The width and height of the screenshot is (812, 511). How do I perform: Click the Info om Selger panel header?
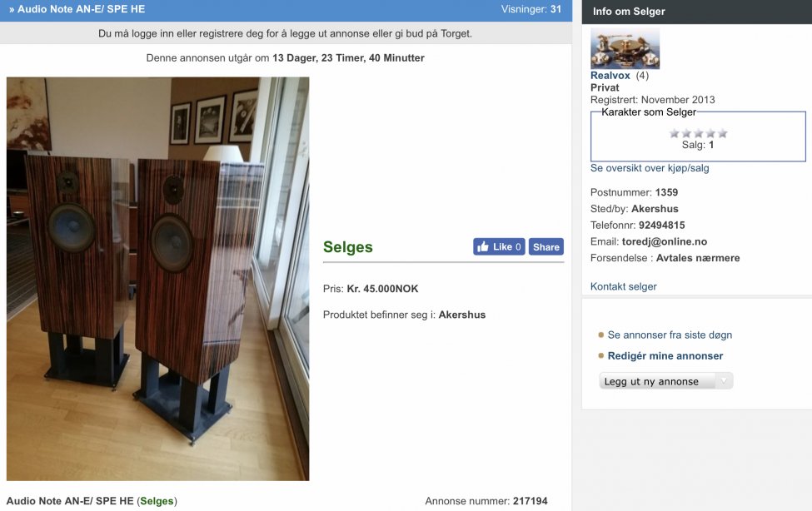point(696,12)
